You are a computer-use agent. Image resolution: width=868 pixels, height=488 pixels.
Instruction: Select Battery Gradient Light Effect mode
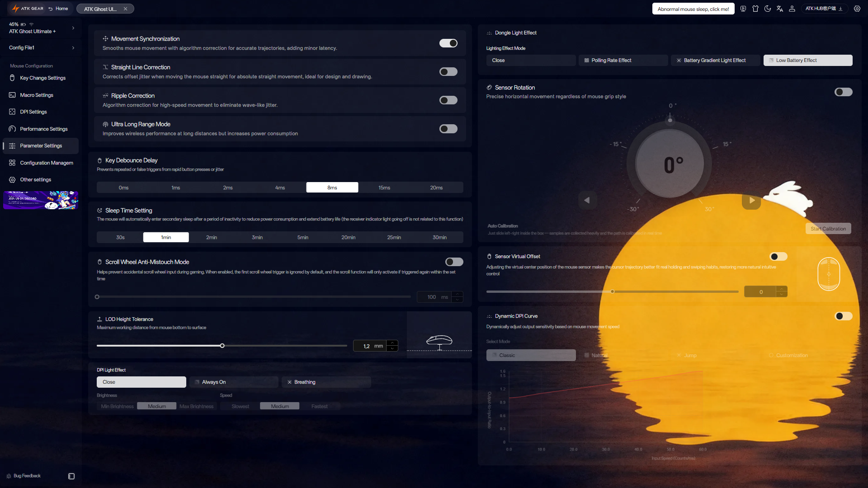click(716, 61)
